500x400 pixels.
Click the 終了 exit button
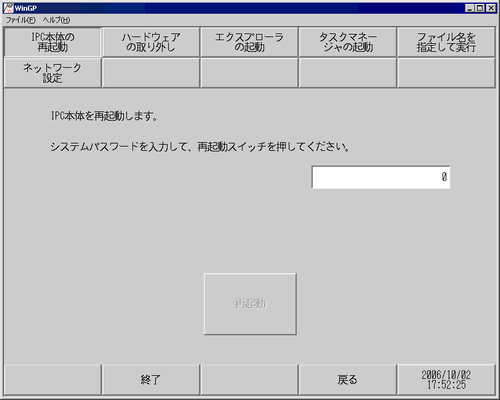(151, 380)
